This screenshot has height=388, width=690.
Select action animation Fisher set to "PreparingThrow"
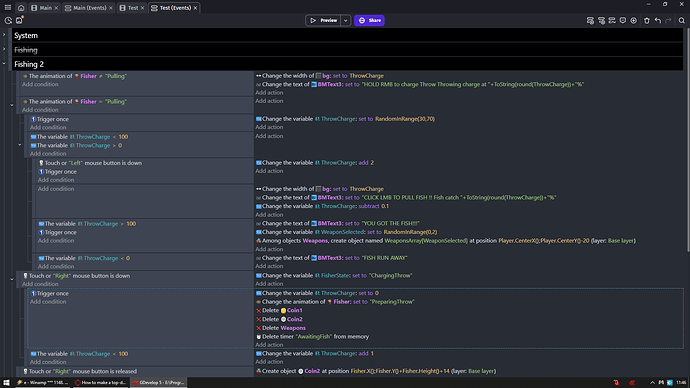pyautogui.click(x=335, y=302)
